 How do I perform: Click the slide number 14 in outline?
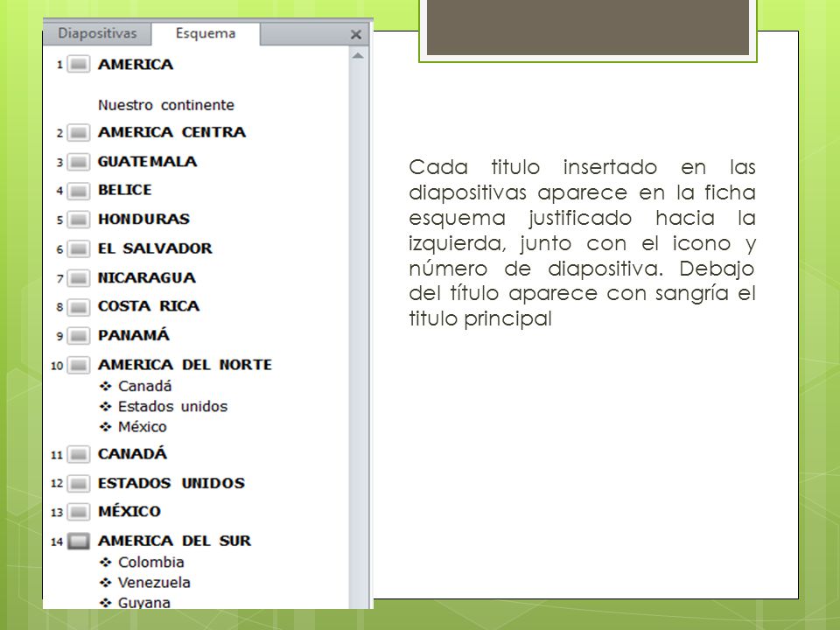click(57, 542)
